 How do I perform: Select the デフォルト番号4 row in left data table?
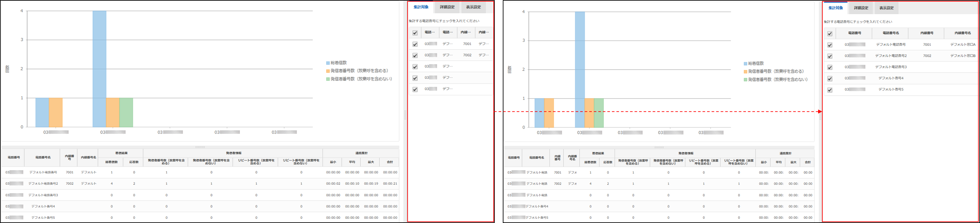43,206
